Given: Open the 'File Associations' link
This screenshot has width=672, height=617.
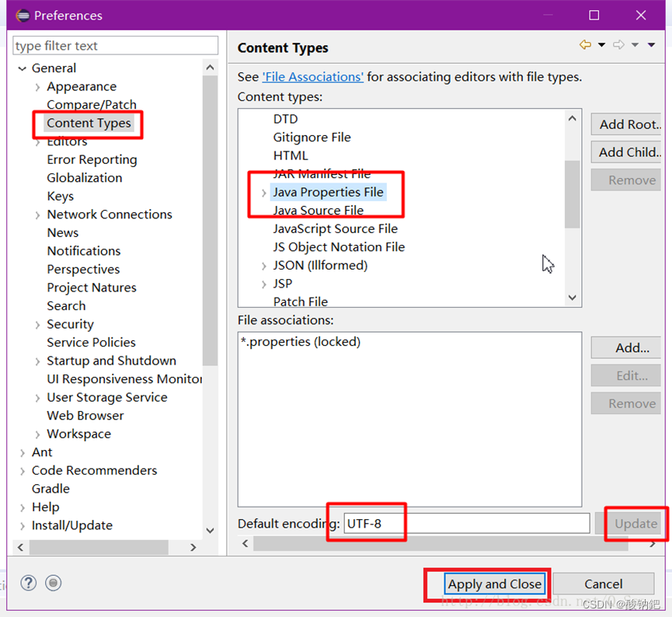Looking at the screenshot, I should point(313,77).
